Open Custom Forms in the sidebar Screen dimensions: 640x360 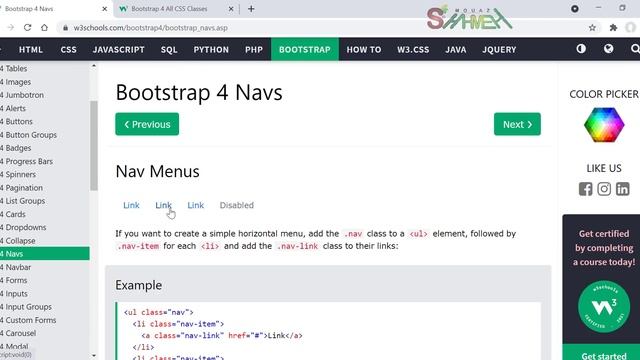click(45, 320)
